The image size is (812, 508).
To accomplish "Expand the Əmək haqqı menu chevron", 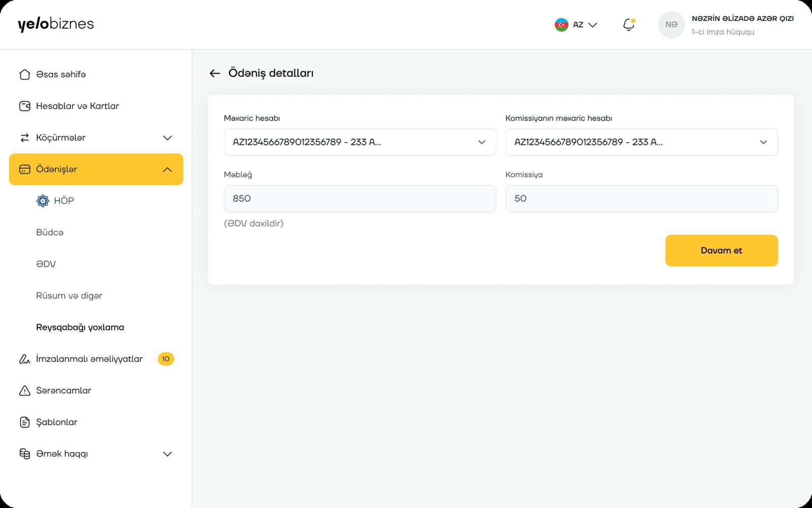I will click(167, 454).
